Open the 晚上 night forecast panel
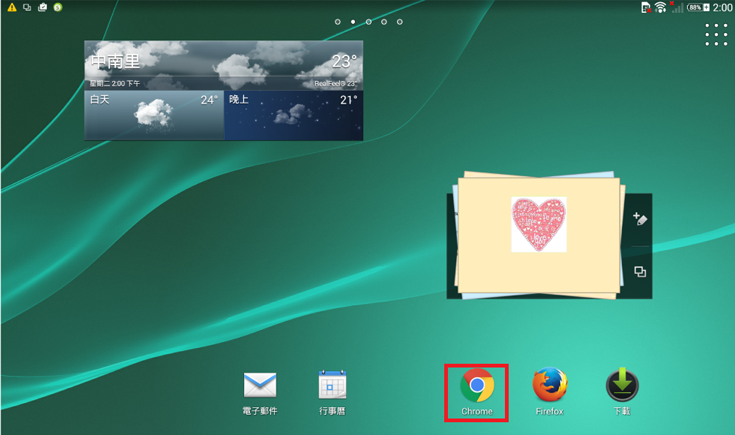The height and width of the screenshot is (435, 735). pyautogui.click(x=293, y=115)
